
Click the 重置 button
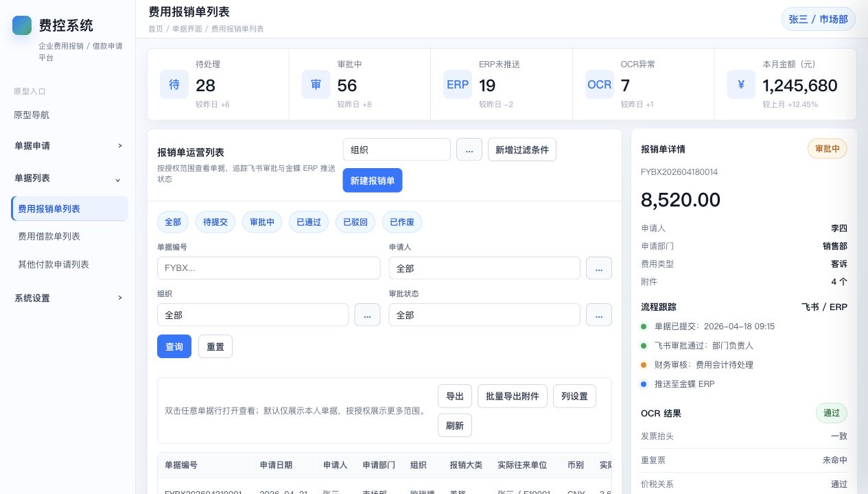click(215, 346)
